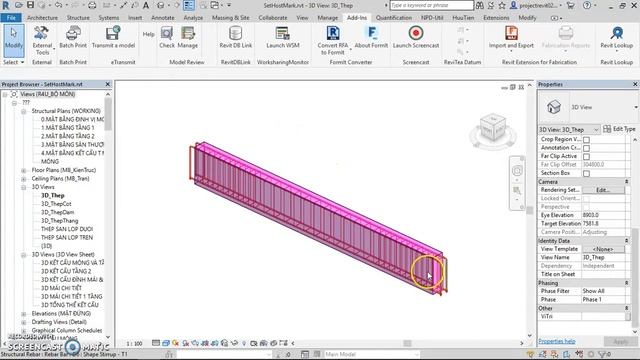
Task: Switch to the Annotate ribbon tab
Action: coord(162,18)
